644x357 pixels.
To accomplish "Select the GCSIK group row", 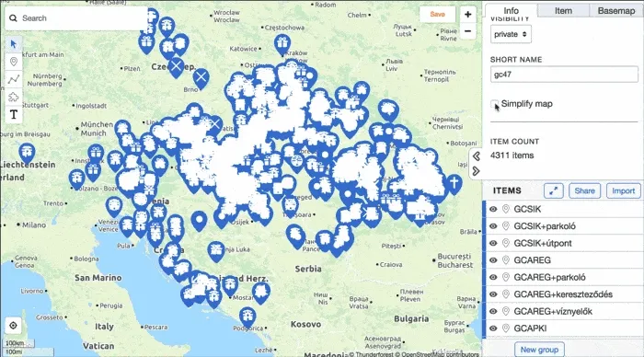I will (x=563, y=209).
